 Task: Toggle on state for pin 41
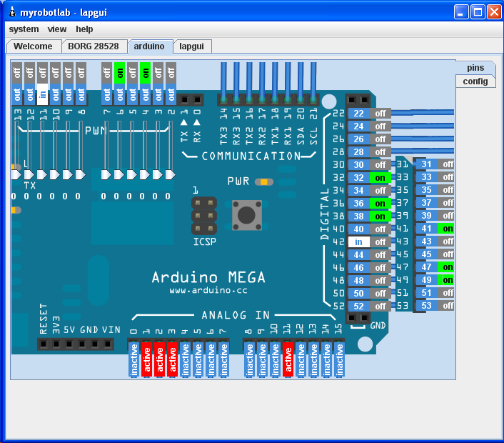click(446, 229)
